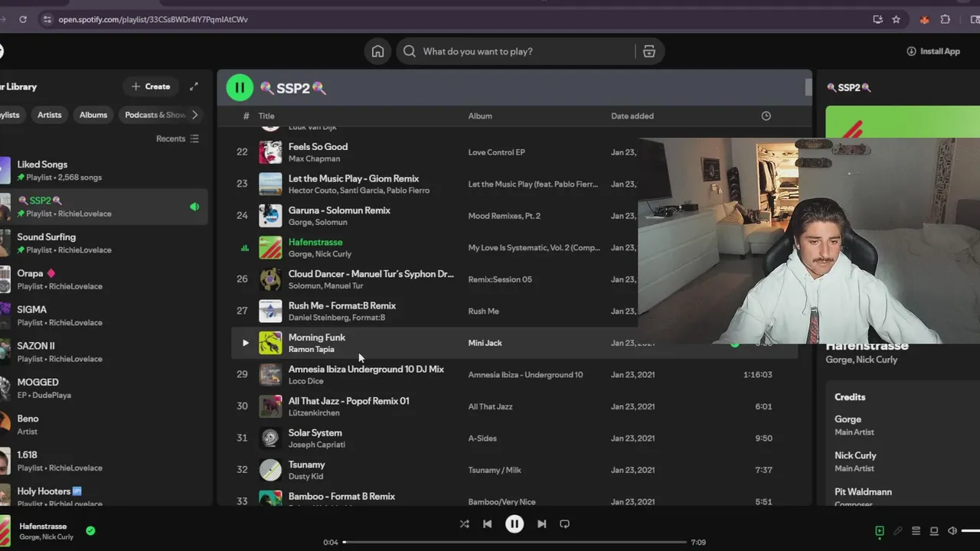The image size is (980, 551).
Task: Open the play queue
Action: pos(916,531)
